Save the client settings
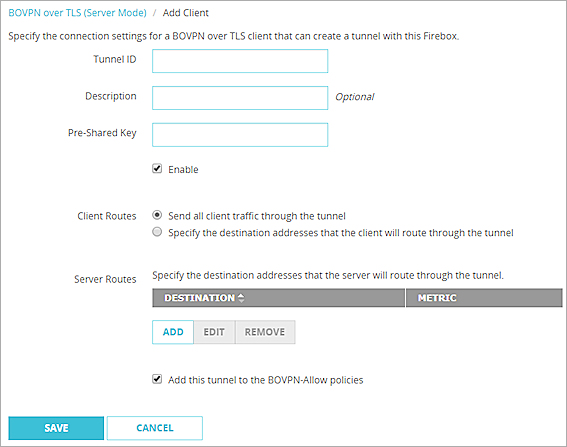 [56, 428]
